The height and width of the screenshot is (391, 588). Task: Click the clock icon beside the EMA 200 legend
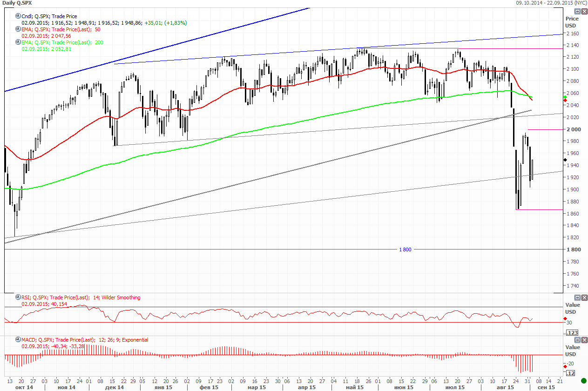(x=18, y=42)
